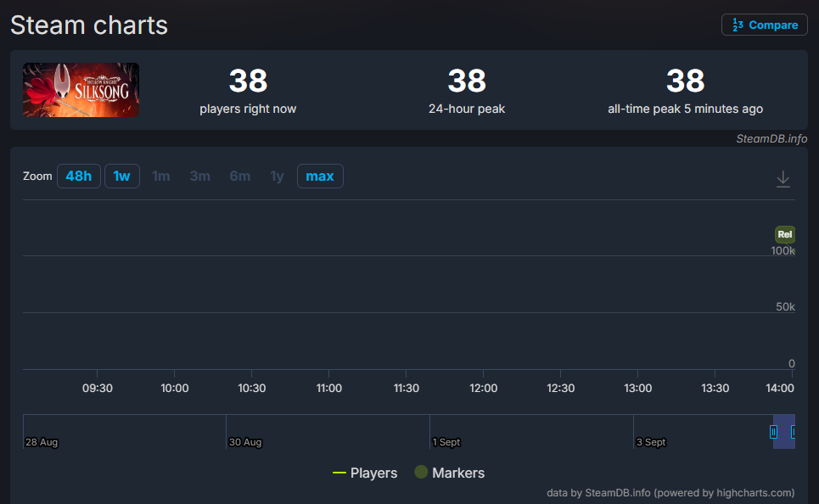This screenshot has height=504, width=819.
Task: Toggle the Markers series legend
Action: pos(449,473)
